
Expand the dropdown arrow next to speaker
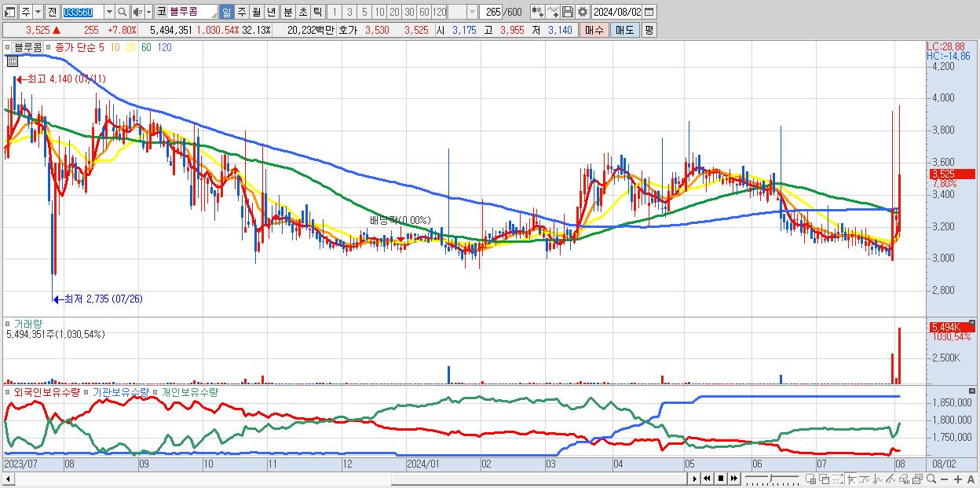coord(148,12)
